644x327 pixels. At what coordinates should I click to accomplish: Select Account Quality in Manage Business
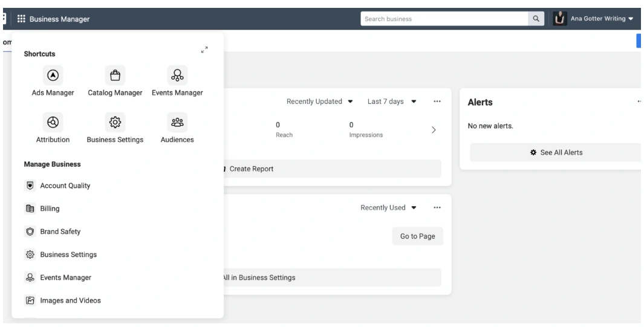(x=65, y=186)
